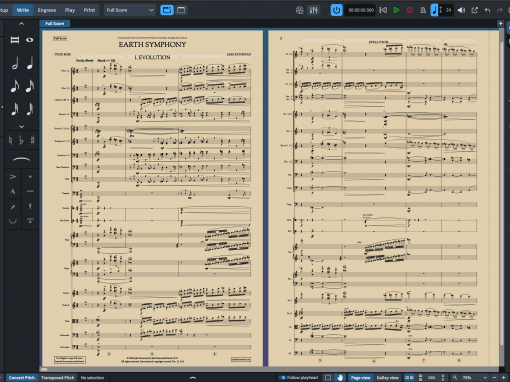Open the mixer window

pos(314,10)
